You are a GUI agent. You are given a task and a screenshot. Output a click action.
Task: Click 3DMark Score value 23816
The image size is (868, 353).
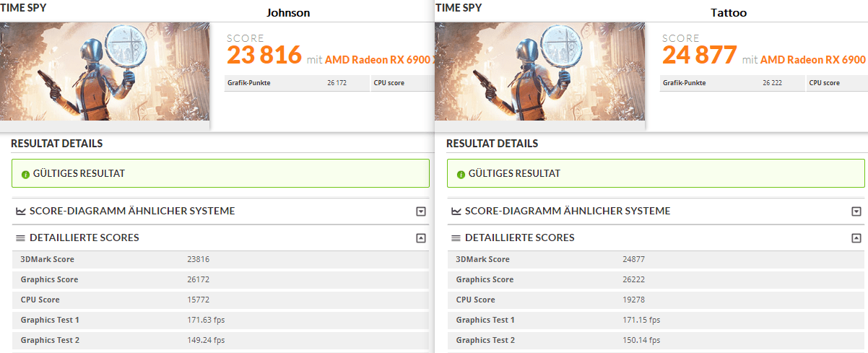click(x=198, y=259)
